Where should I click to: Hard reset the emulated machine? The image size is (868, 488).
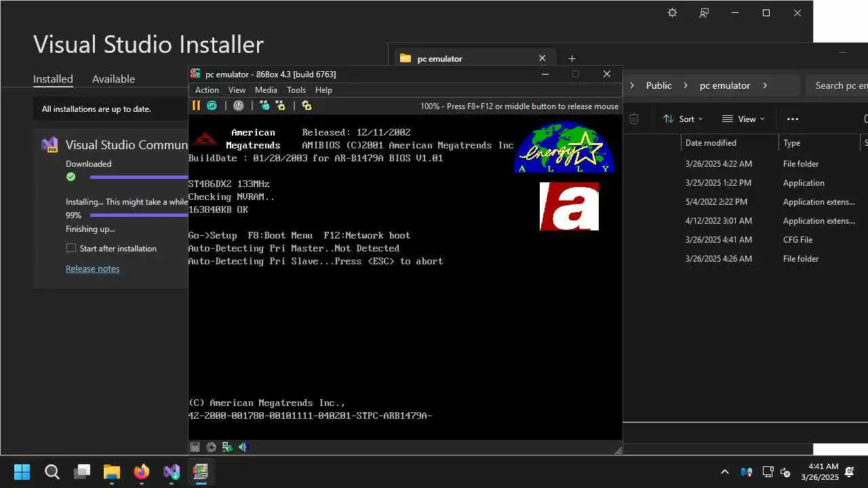pos(212,106)
